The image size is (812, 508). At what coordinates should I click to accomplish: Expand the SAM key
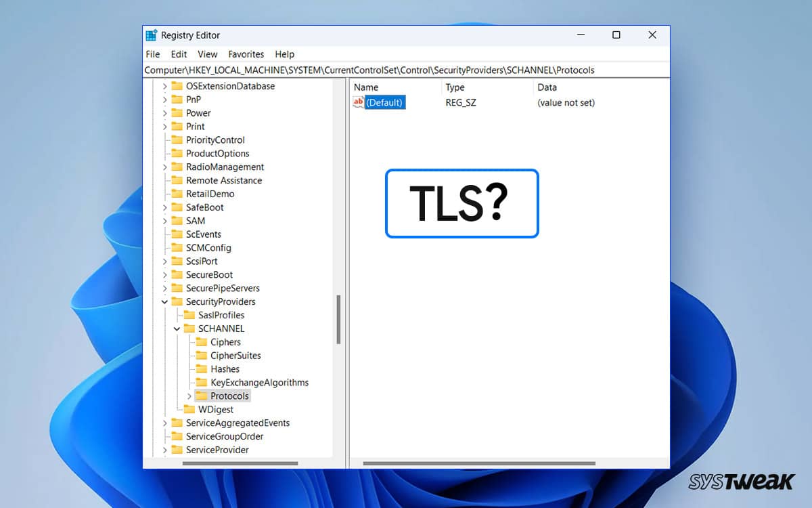[x=164, y=220]
